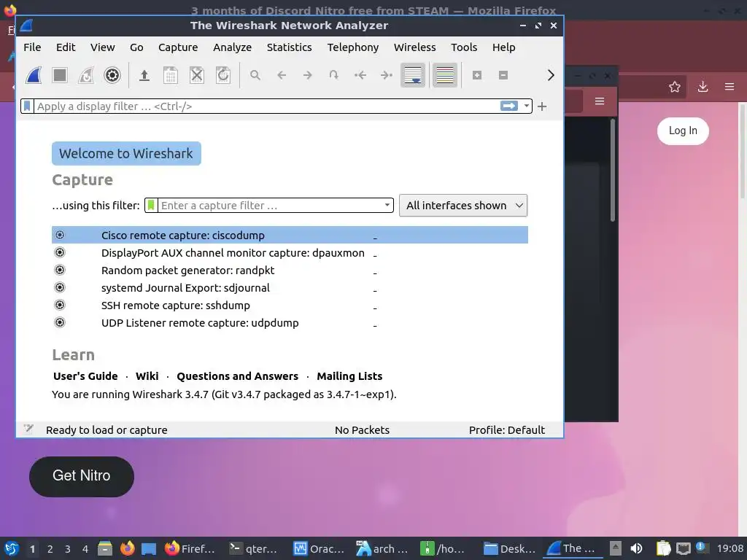
Task: Expand the toolbar overflow chevron
Action: [x=551, y=75]
